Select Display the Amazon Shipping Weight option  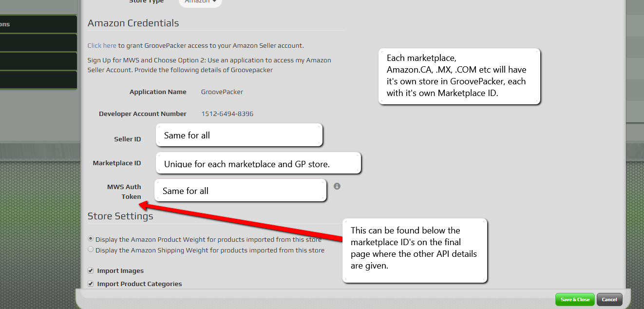[91, 250]
